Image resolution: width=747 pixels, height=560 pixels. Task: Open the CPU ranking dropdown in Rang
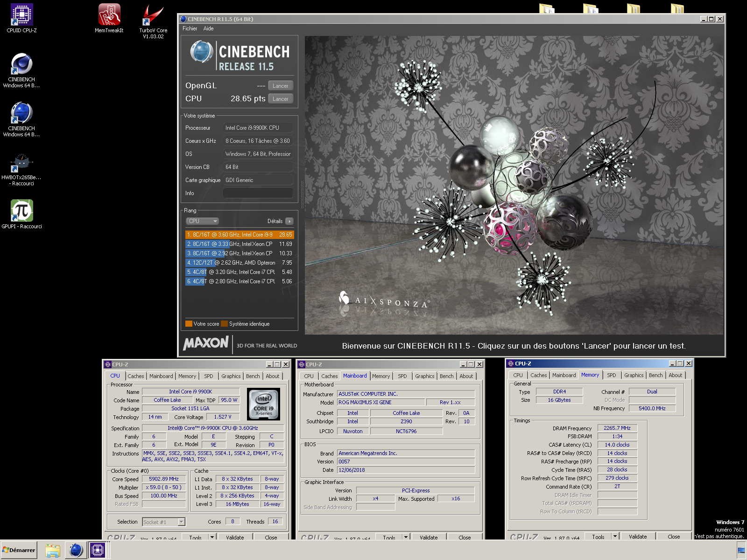[x=202, y=221]
